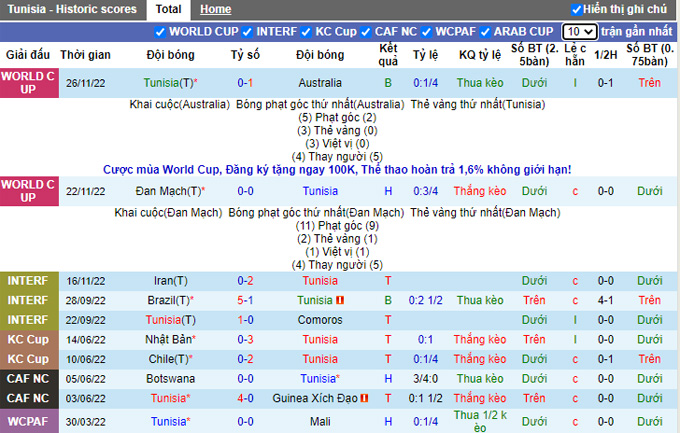Click the Mali team link
Screen dimensions: 680x433
coord(320,421)
